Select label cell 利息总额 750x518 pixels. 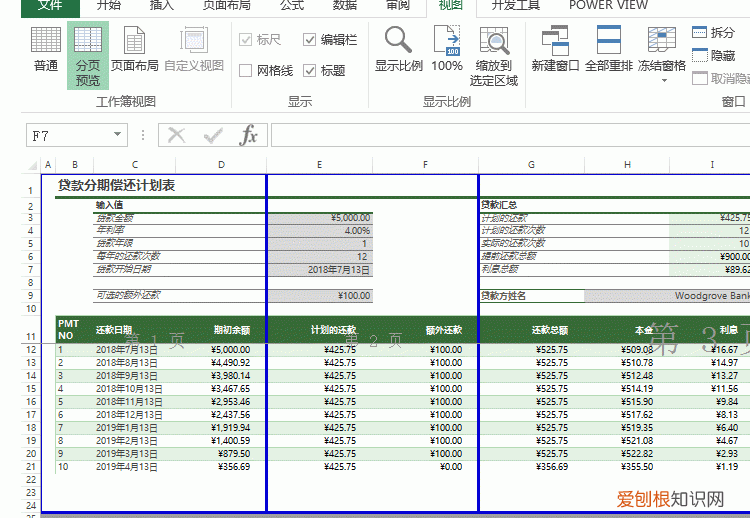coord(500,269)
